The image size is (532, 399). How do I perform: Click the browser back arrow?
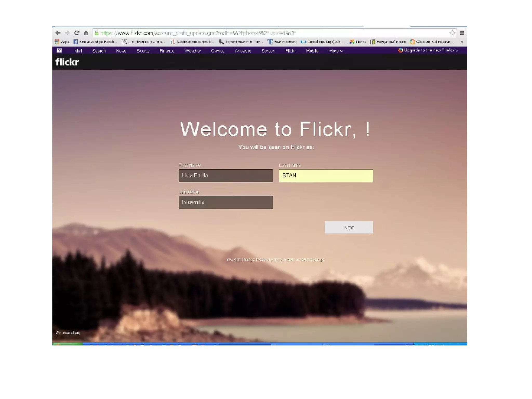(58, 33)
